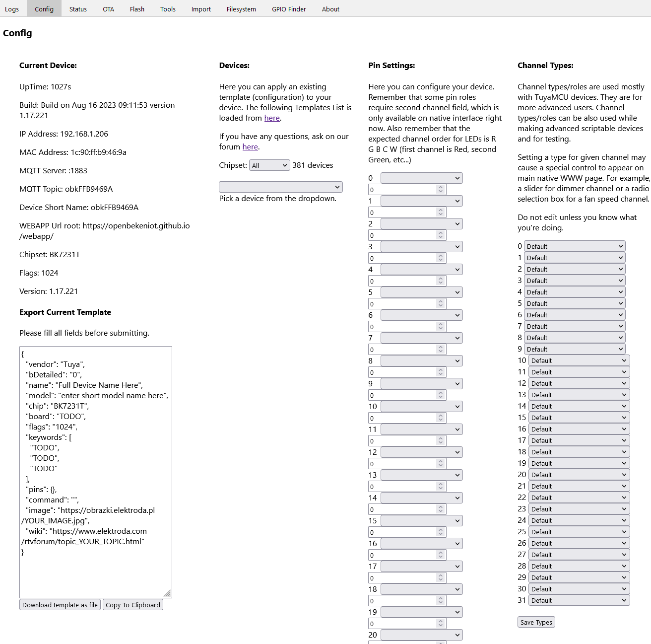Switch to the GPIO Finder tab

point(289,9)
